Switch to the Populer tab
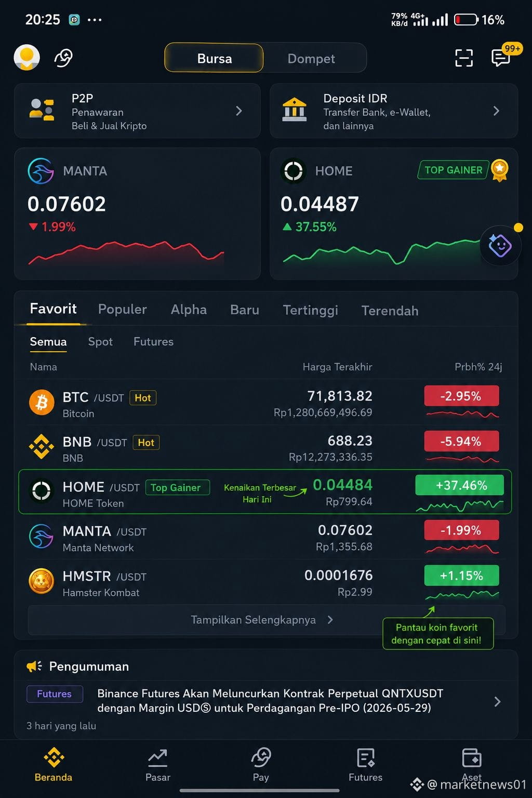The height and width of the screenshot is (798, 532). coord(123,309)
